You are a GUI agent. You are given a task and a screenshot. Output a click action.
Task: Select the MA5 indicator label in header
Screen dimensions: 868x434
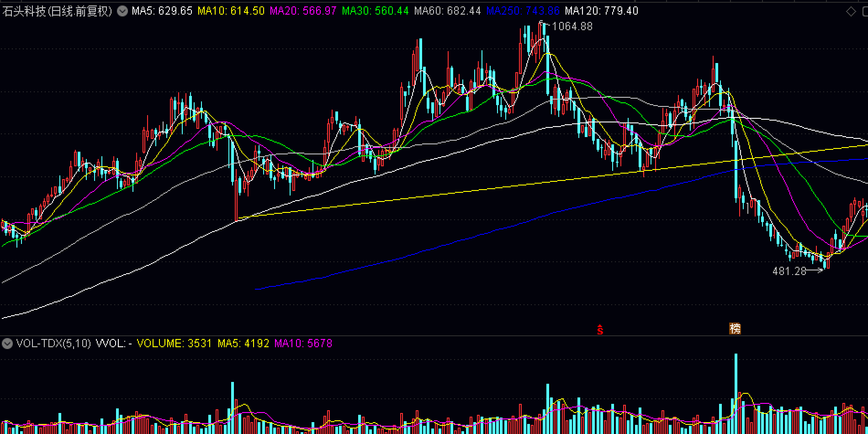pyautogui.click(x=162, y=11)
